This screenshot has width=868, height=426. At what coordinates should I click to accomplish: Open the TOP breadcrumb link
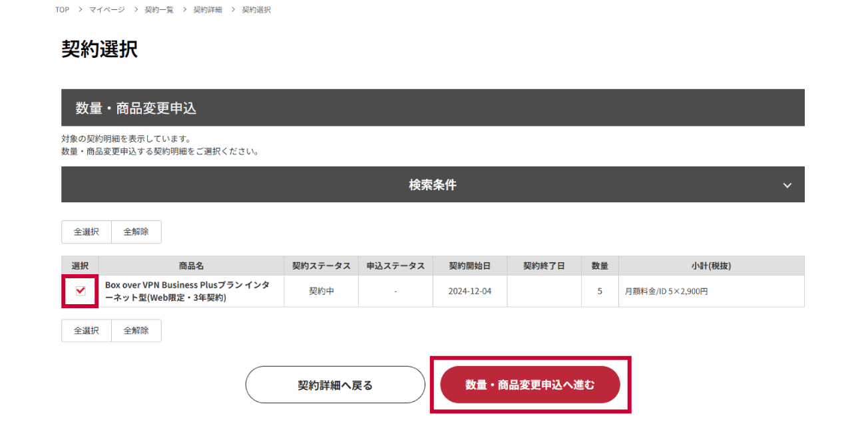pos(62,10)
